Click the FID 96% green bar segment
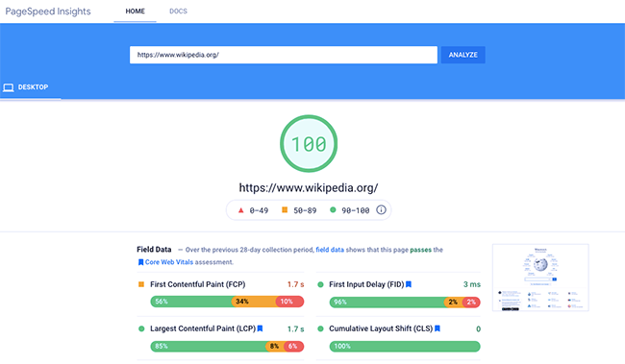 [387, 302]
